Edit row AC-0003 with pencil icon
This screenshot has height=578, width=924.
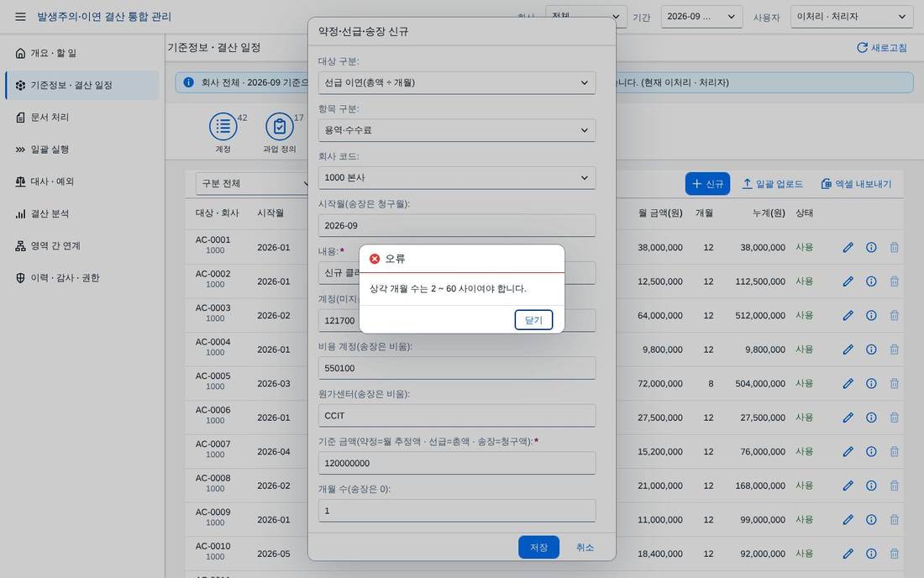click(848, 316)
